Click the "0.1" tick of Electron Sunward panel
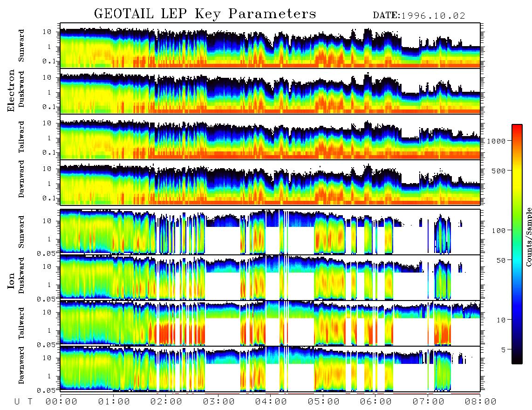The image size is (532, 410). click(x=49, y=61)
